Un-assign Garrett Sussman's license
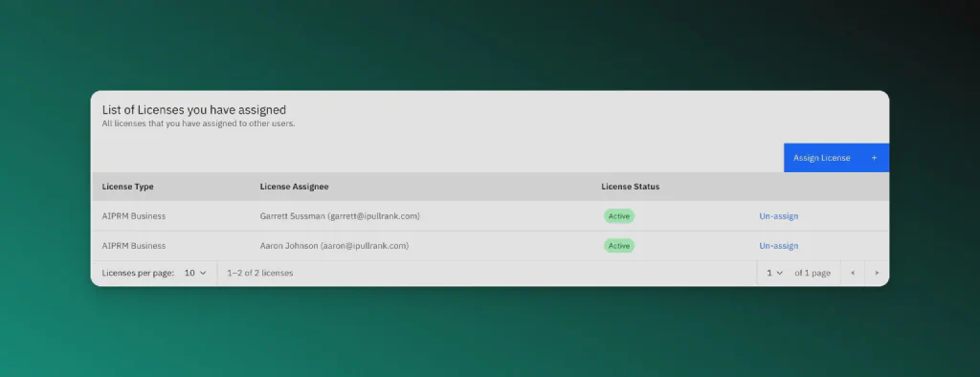This screenshot has height=377, width=980. pyautogui.click(x=778, y=216)
